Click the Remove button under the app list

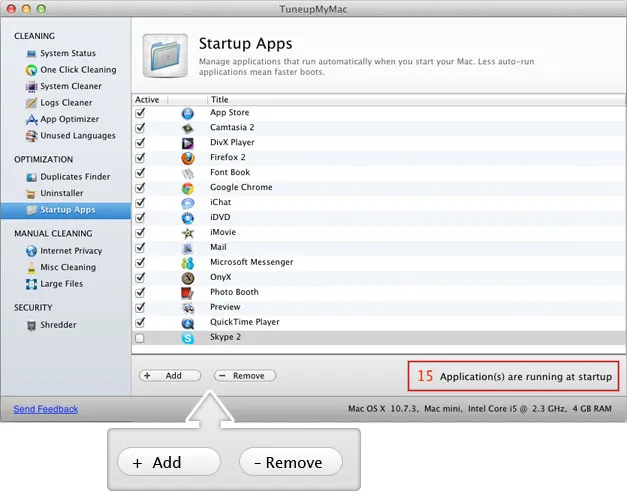245,376
